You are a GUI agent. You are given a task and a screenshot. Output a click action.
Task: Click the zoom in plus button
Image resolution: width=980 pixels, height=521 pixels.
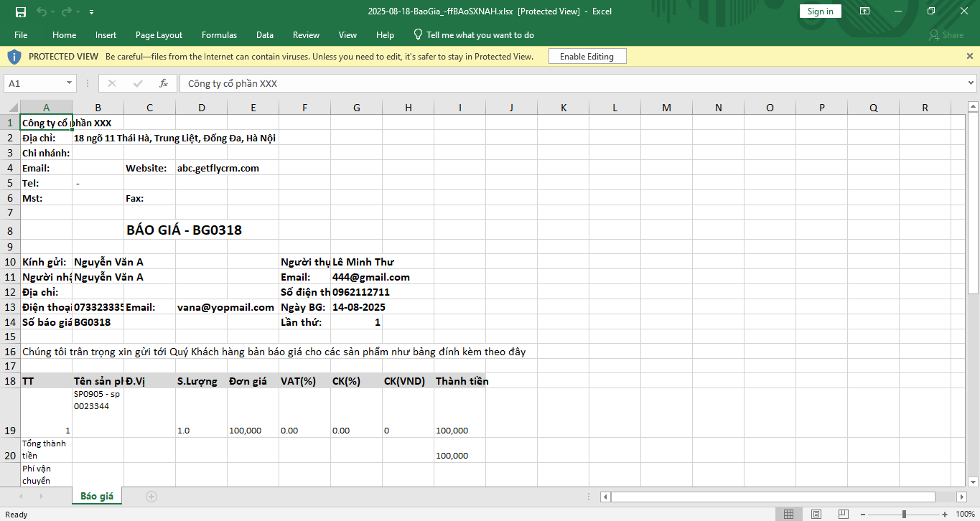pos(946,514)
